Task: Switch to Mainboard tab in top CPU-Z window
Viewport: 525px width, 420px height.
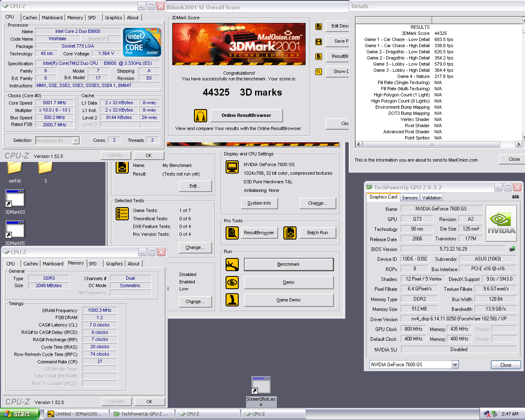Action: [x=52, y=18]
